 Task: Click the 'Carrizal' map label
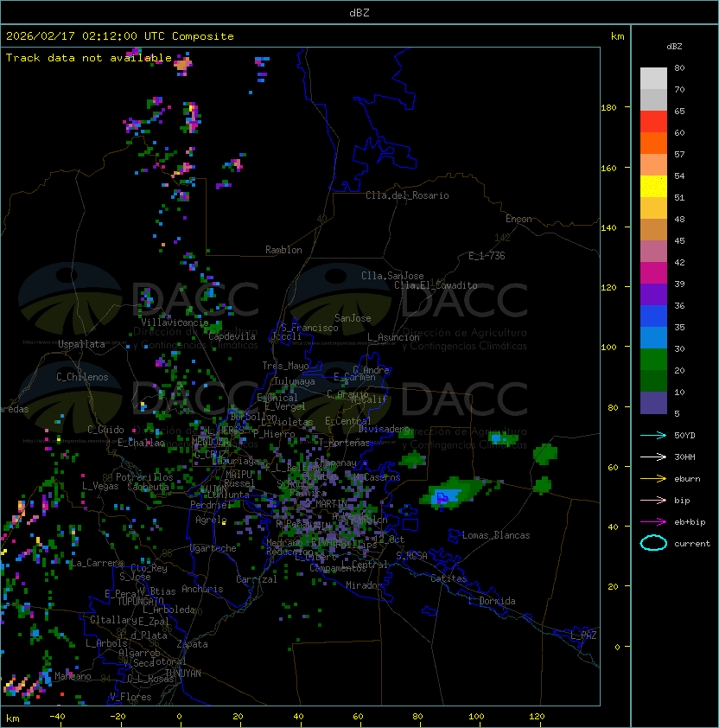coord(256,579)
